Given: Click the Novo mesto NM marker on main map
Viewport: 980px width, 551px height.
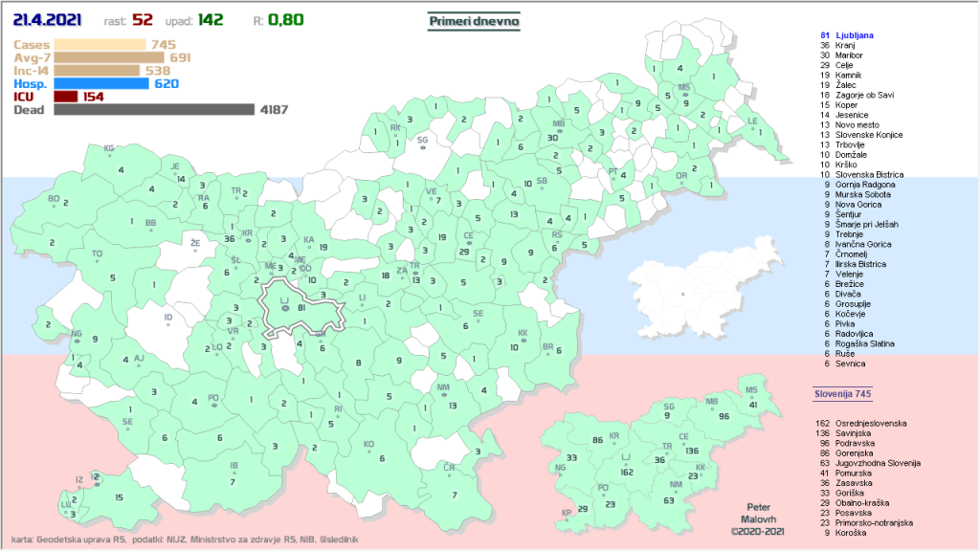Looking at the screenshot, I should point(443,388).
